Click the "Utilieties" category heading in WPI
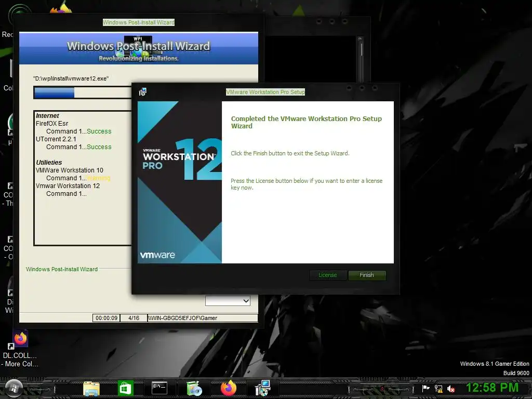This screenshot has height=399, width=532. point(49,163)
